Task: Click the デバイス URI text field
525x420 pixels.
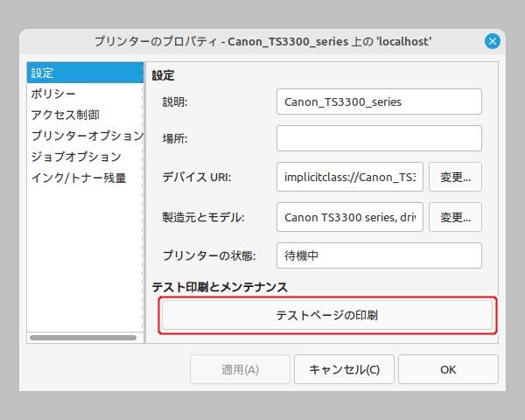Action: pyautogui.click(x=350, y=177)
